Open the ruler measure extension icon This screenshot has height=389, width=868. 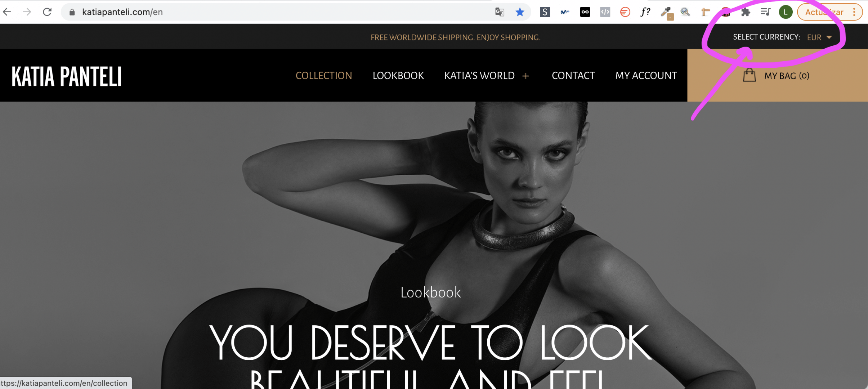[706, 12]
